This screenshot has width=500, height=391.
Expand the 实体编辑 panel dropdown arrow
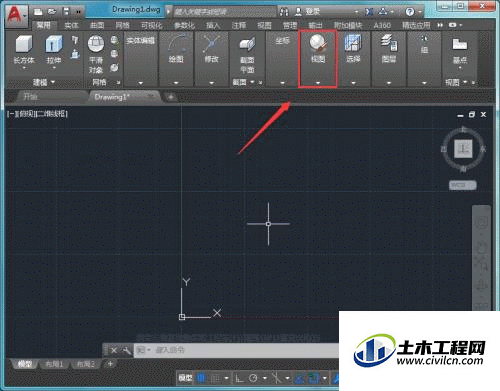140,83
